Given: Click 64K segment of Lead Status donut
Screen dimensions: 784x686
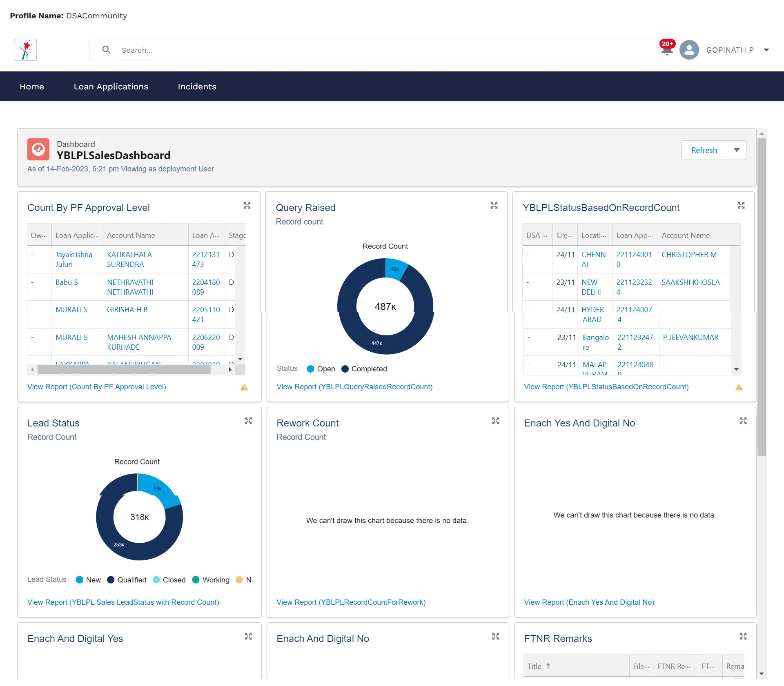Looking at the screenshot, I should coord(158,489).
